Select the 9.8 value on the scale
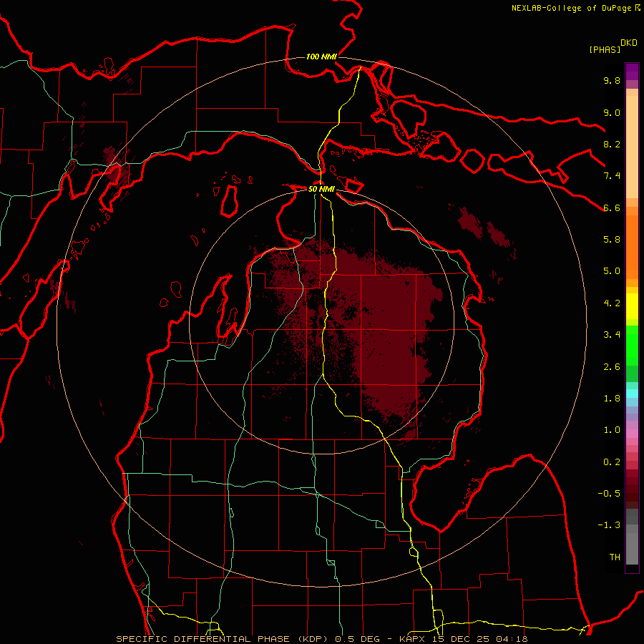This screenshot has width=644, height=644. pos(612,80)
